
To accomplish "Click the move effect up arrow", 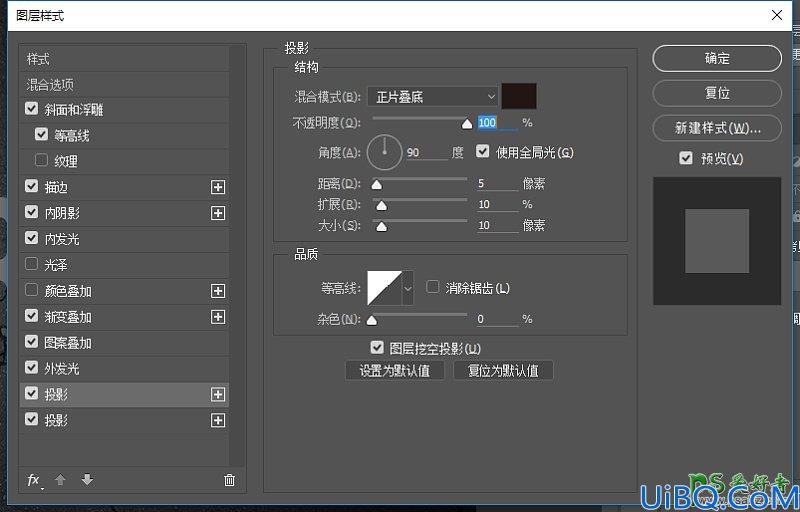I will (60, 479).
